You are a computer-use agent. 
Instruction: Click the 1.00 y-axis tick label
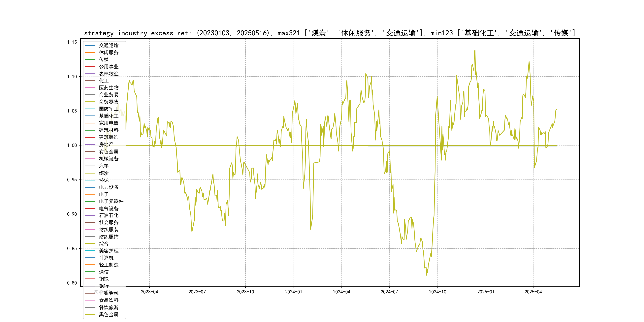coord(72,145)
